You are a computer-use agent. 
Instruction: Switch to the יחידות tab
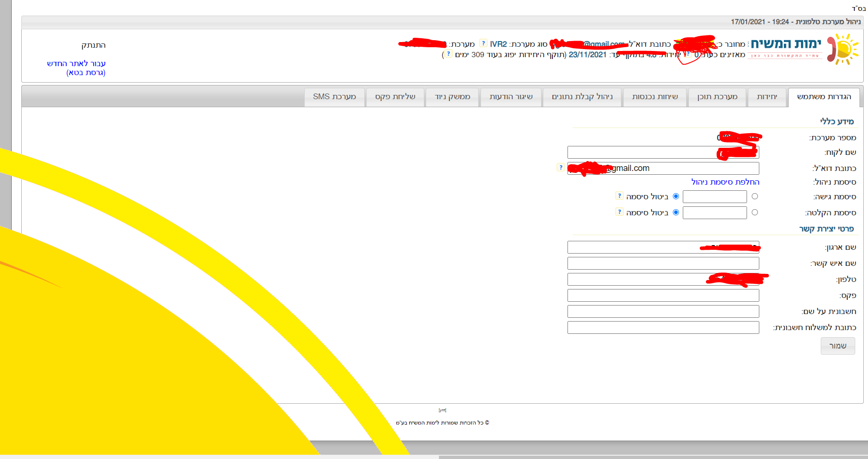click(766, 97)
